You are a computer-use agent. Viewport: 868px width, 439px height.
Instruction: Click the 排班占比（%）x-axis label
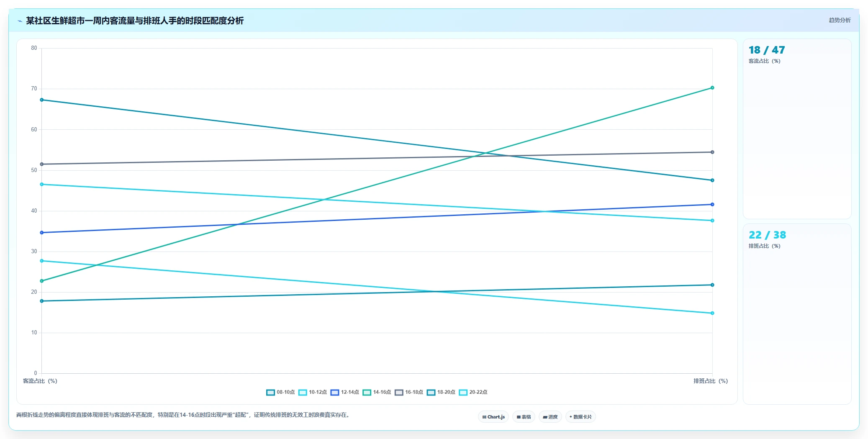(711, 381)
